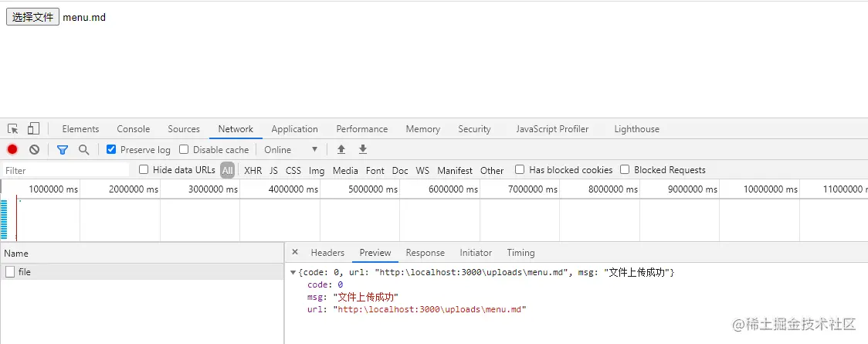Open the JavaScript Profiler tab
868x344 pixels.
coord(552,129)
